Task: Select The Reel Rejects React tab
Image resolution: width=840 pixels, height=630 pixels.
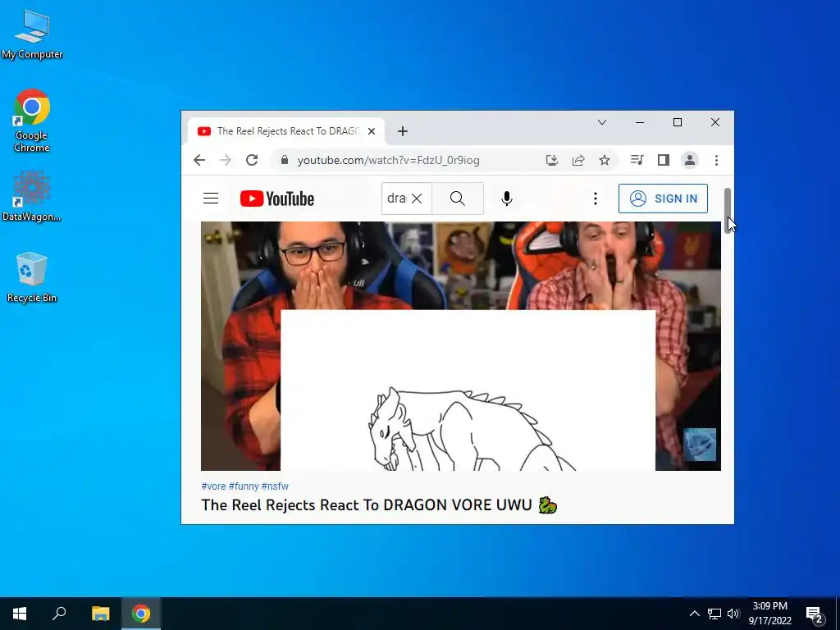Action: [x=285, y=131]
